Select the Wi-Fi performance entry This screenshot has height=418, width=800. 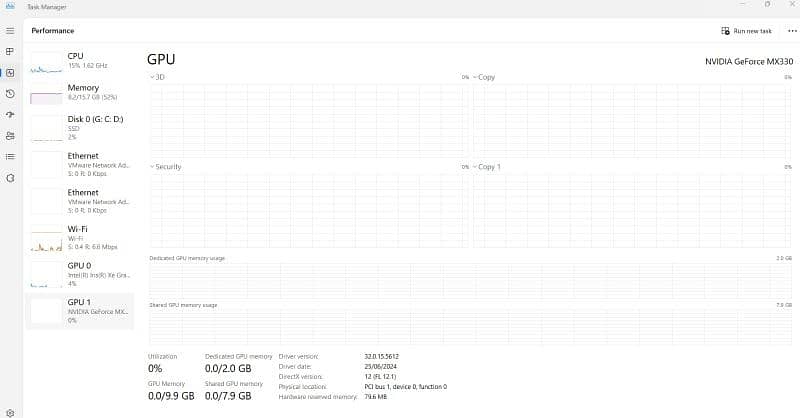tap(80, 237)
